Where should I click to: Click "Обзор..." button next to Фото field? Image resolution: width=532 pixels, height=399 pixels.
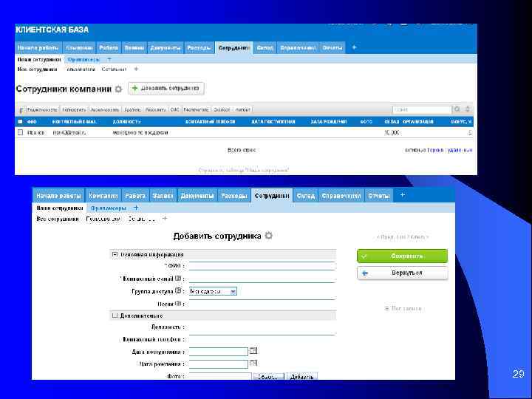coord(269,376)
